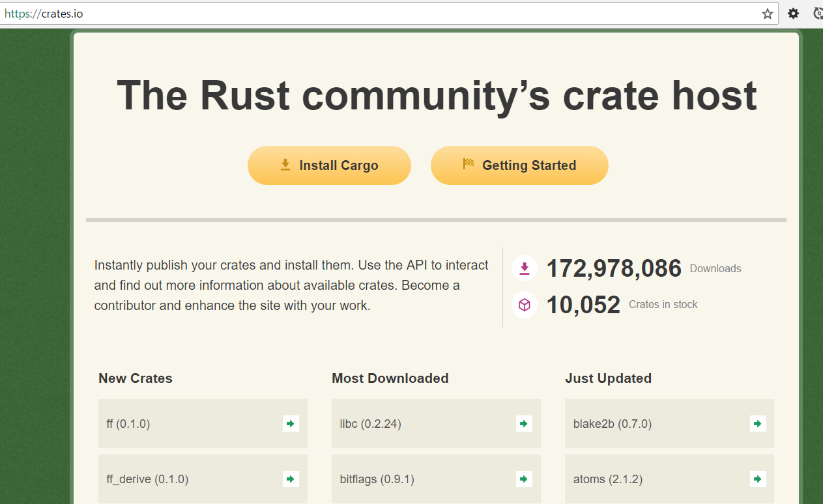
Task: Click the 172,978,086 downloads count
Action: [x=614, y=268]
